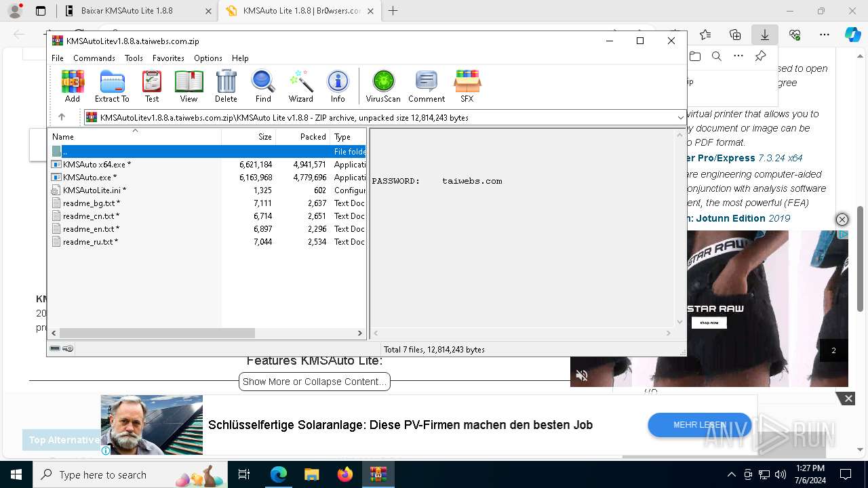This screenshot has height=488, width=868.
Task: Open Edge downloads icon
Action: click(x=764, y=35)
